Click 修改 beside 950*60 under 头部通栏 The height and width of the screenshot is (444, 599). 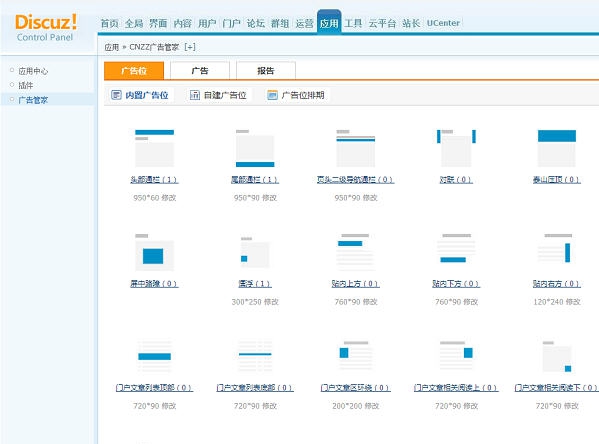(168, 198)
